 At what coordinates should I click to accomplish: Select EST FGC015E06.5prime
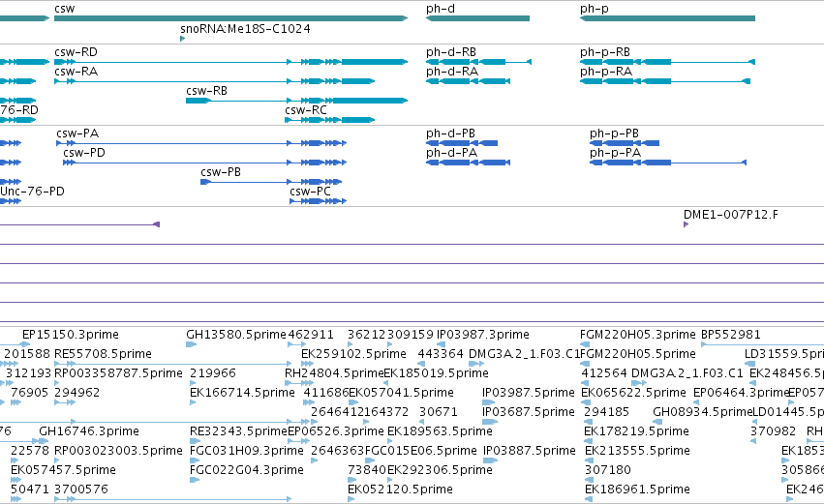point(421,452)
